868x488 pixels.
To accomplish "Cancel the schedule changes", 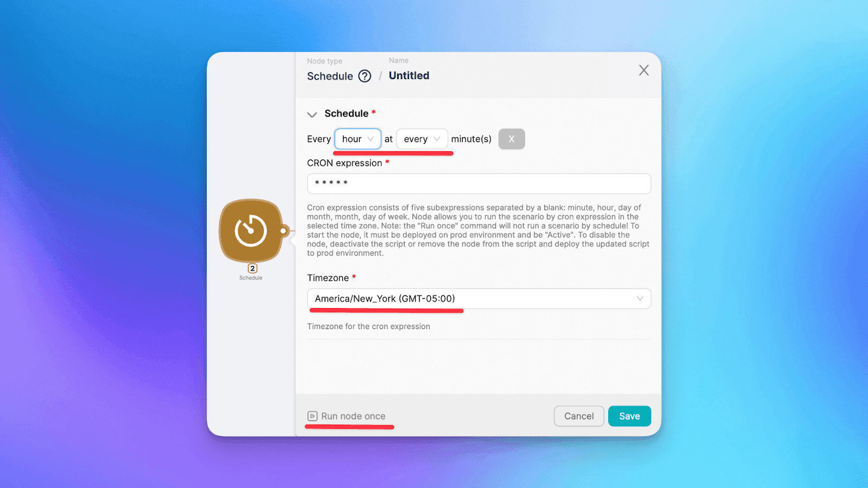I will (579, 416).
